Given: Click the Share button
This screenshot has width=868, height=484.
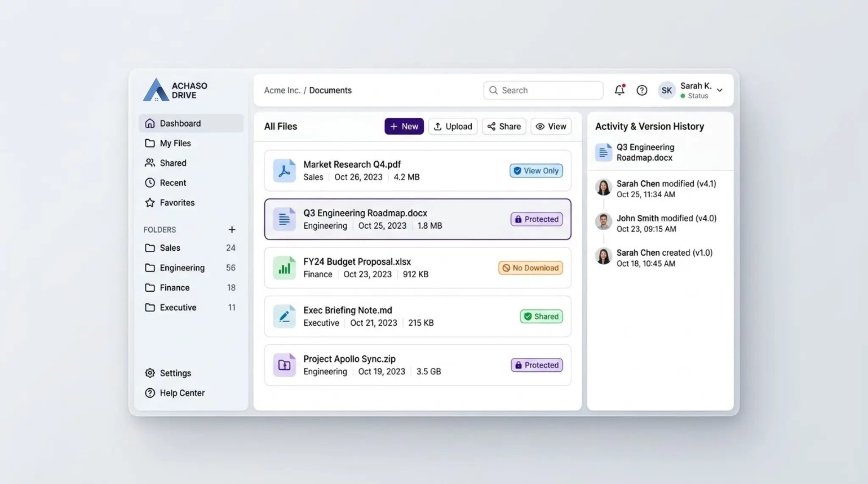Looking at the screenshot, I should (x=504, y=126).
